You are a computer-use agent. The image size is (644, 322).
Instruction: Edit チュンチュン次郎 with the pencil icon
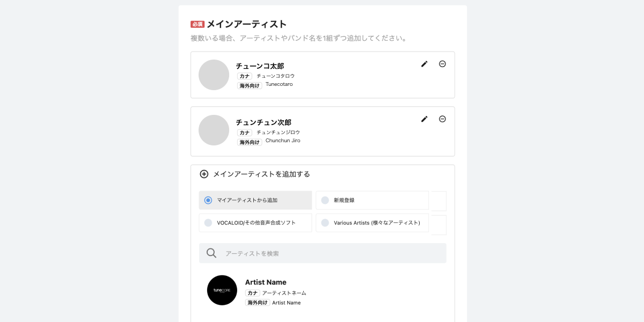(425, 119)
